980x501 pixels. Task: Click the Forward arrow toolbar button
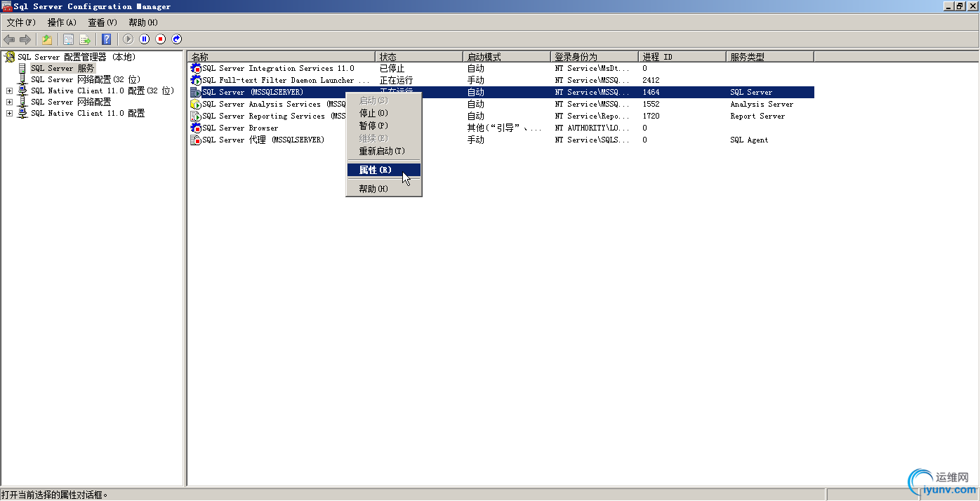[25, 39]
